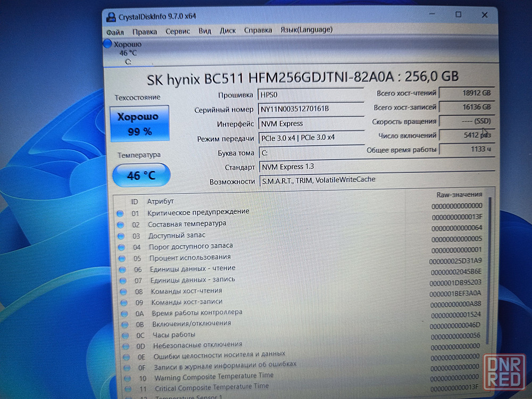Click the 46 °C temperature button
The image size is (532, 399).
(x=141, y=175)
